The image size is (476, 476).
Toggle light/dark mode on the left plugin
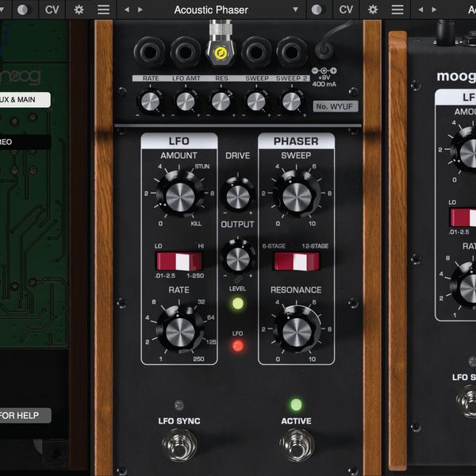[x=23, y=10]
